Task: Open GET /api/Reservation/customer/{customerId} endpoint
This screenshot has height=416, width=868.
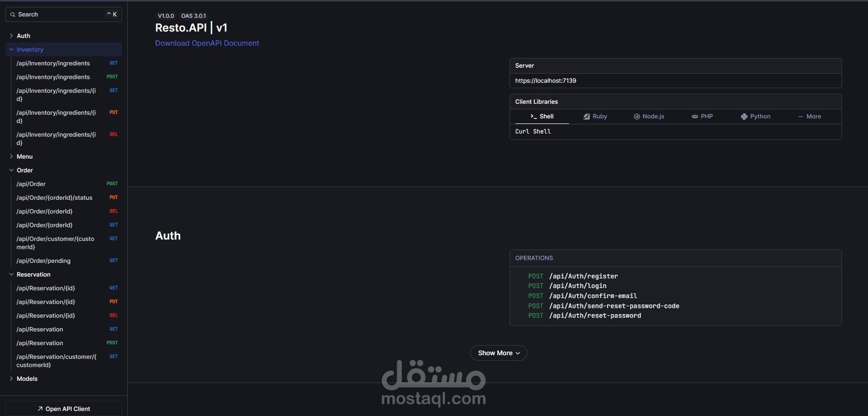Action: [x=67, y=361]
